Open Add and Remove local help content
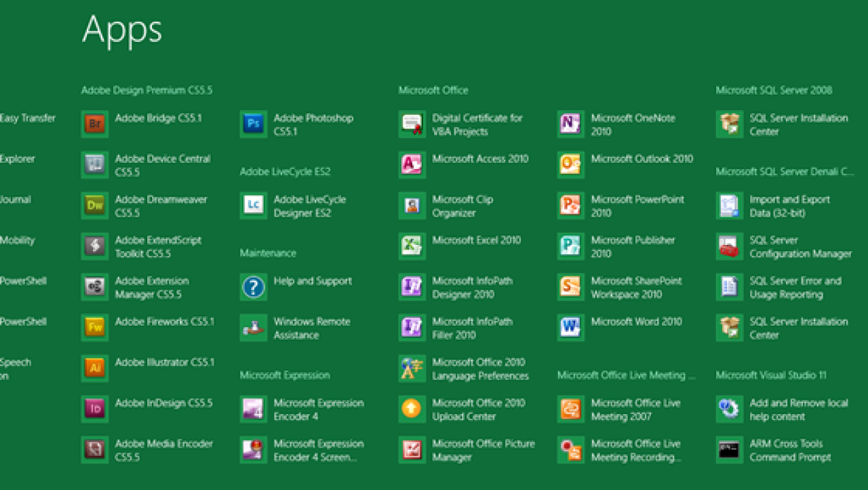 783,409
